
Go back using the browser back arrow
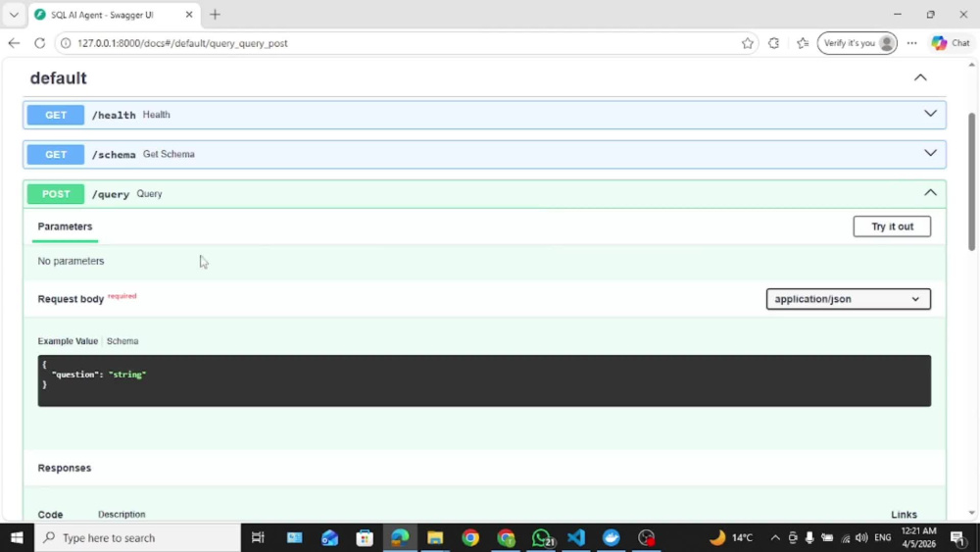tap(14, 43)
